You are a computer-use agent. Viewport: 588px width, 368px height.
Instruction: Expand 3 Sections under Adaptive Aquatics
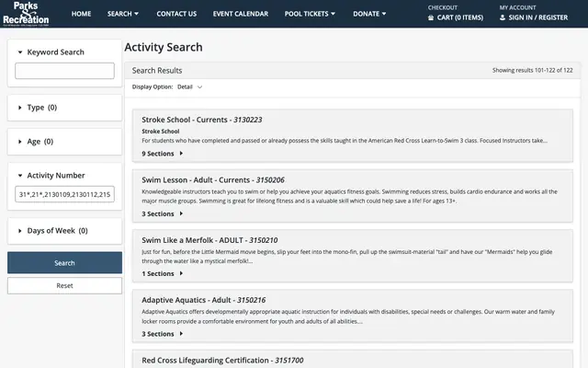coord(163,334)
